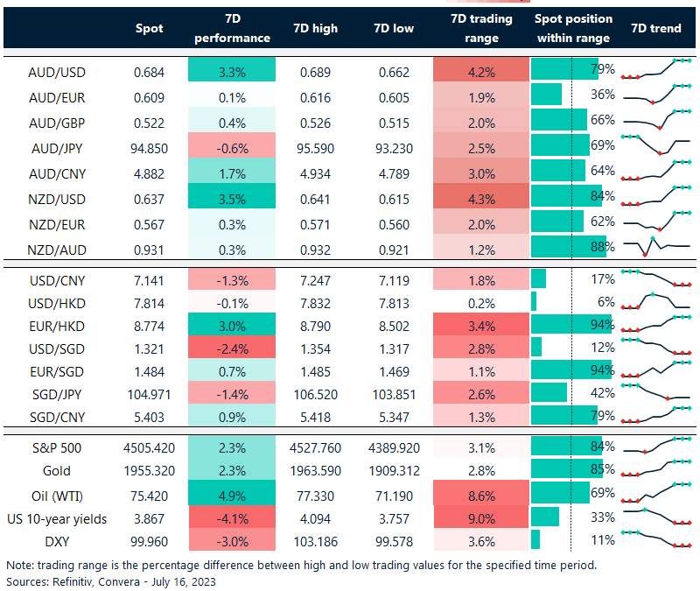The width and height of the screenshot is (700, 591).
Task: Click the 7D trading range header
Action: (x=481, y=28)
